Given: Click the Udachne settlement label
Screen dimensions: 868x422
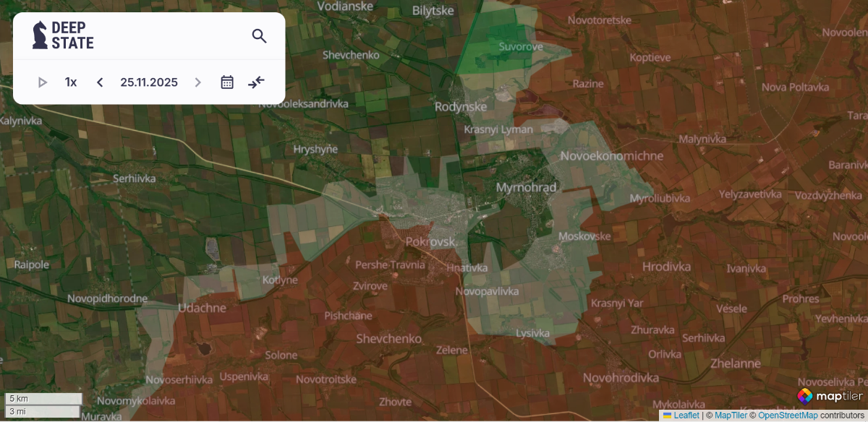Looking at the screenshot, I should (202, 308).
